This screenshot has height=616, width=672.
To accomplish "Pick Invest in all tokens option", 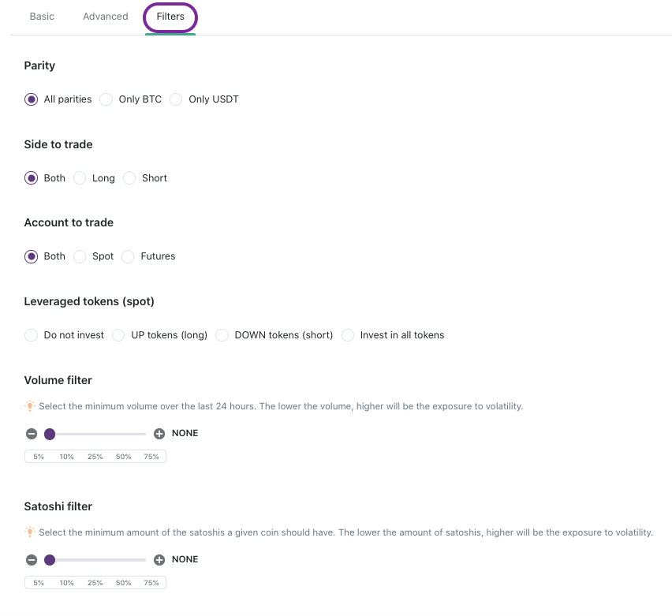I will pos(348,335).
